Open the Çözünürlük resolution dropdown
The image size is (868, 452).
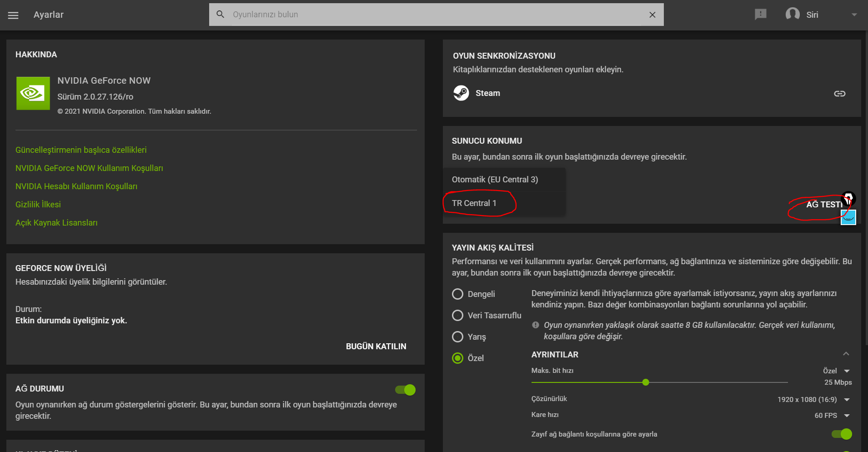pyautogui.click(x=847, y=400)
